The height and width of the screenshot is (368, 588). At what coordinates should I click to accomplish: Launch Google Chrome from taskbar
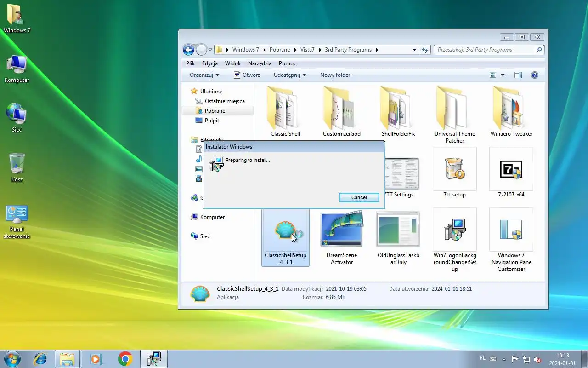tap(125, 359)
